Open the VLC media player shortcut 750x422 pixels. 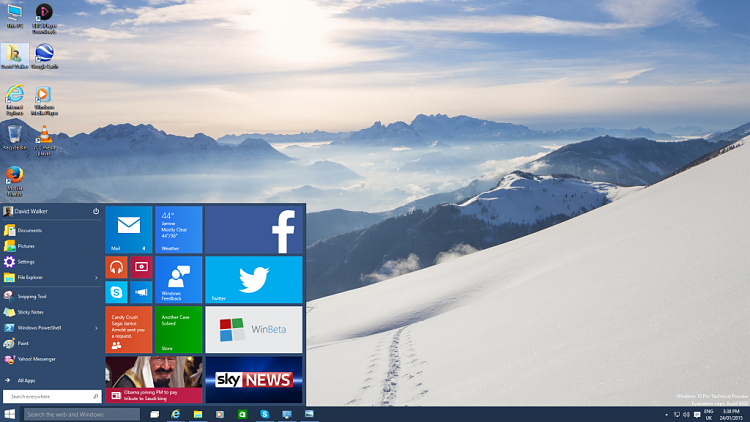(44, 140)
